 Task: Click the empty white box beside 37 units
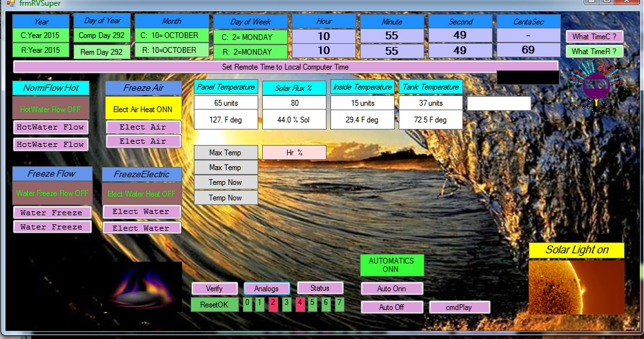pos(499,103)
